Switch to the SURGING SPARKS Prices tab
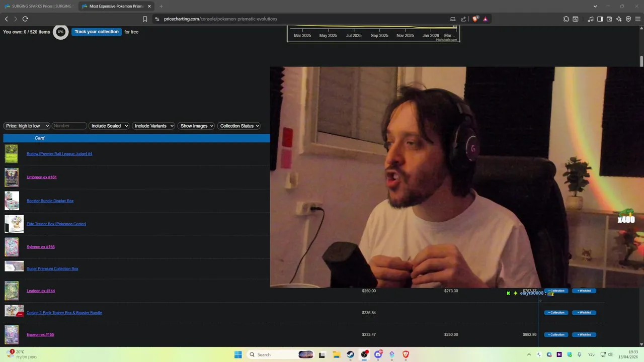The width and height of the screenshot is (644, 362). click(x=39, y=6)
